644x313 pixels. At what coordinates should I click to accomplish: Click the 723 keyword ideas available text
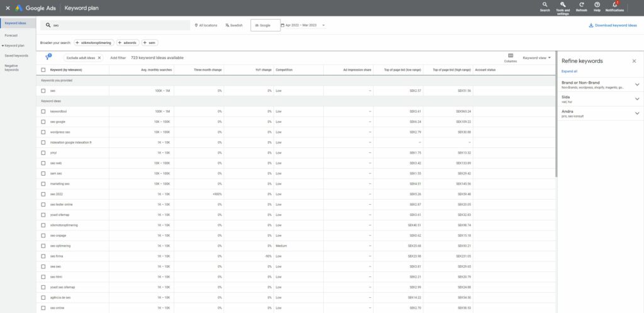point(157,58)
